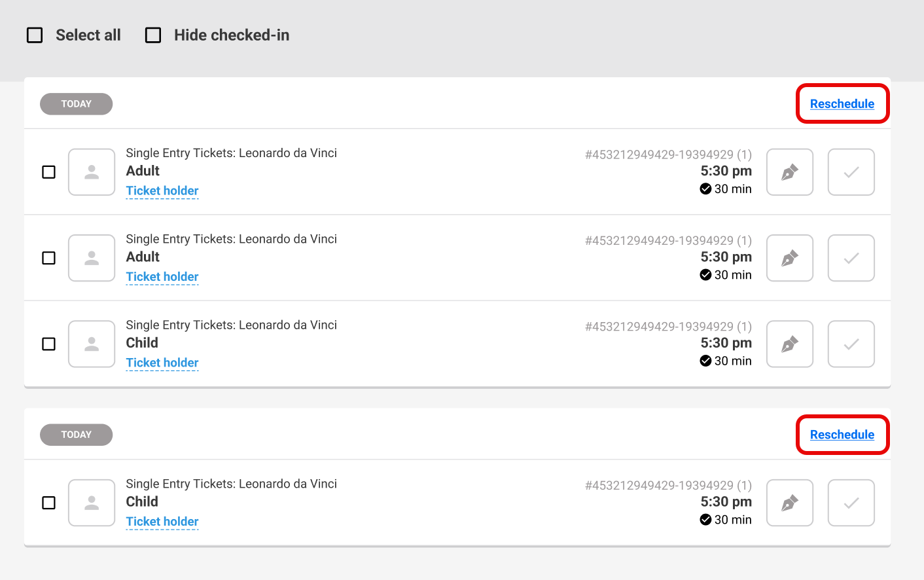Check in the first Adult ticket via checkmark
Viewport: 924px width, 580px height.
point(851,172)
